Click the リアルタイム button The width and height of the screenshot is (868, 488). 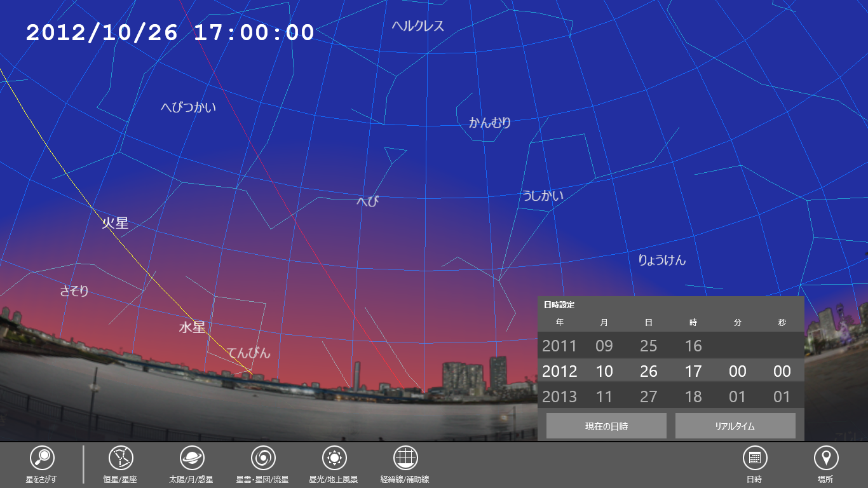[735, 426]
